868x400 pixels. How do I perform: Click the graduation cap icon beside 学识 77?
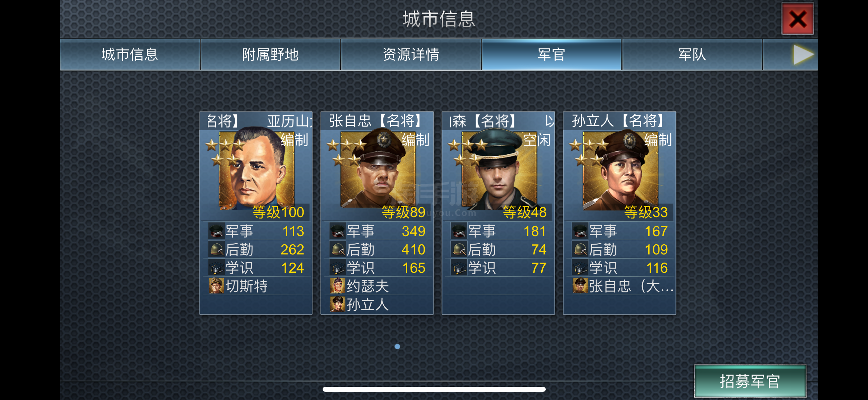459,268
